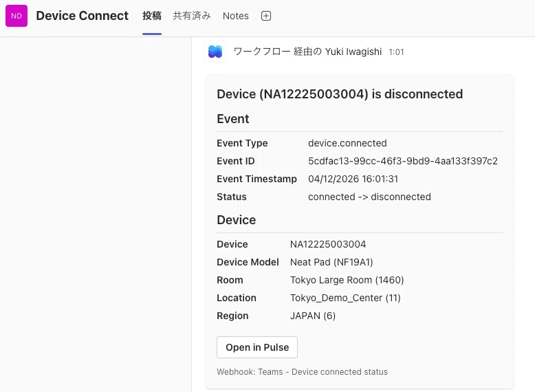Viewport: 535px width, 392px height.
Task: Click the Event Timestamp label
Action: (257, 179)
